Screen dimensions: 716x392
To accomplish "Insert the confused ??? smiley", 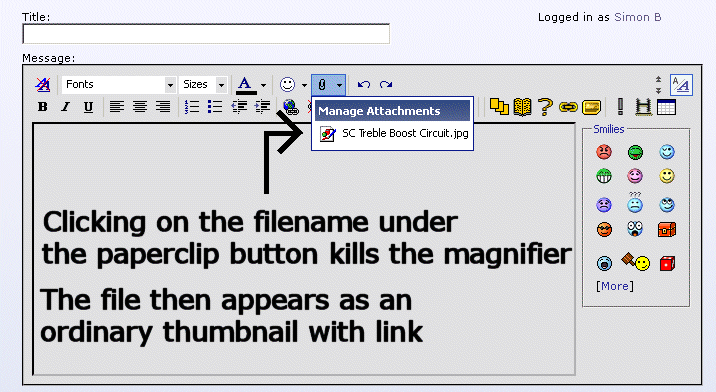I will tap(635, 203).
